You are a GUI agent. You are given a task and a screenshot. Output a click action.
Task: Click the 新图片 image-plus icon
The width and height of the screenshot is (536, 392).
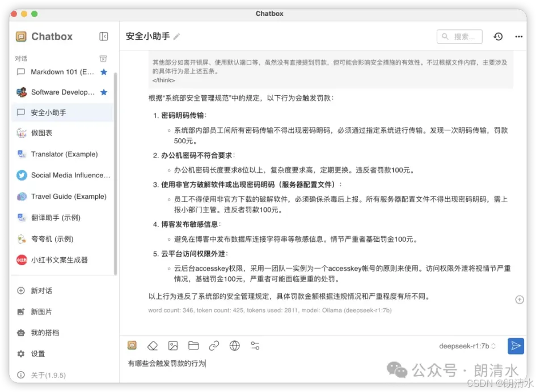pos(21,312)
